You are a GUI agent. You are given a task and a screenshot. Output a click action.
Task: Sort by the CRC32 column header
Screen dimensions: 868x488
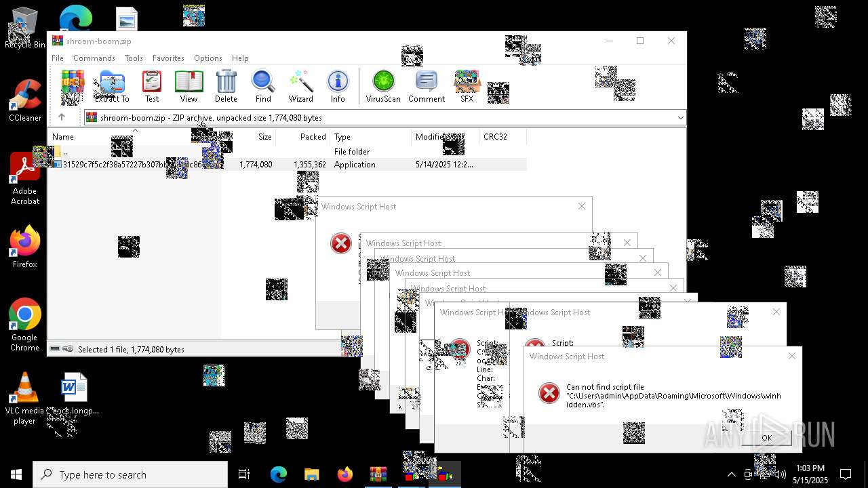pos(502,137)
